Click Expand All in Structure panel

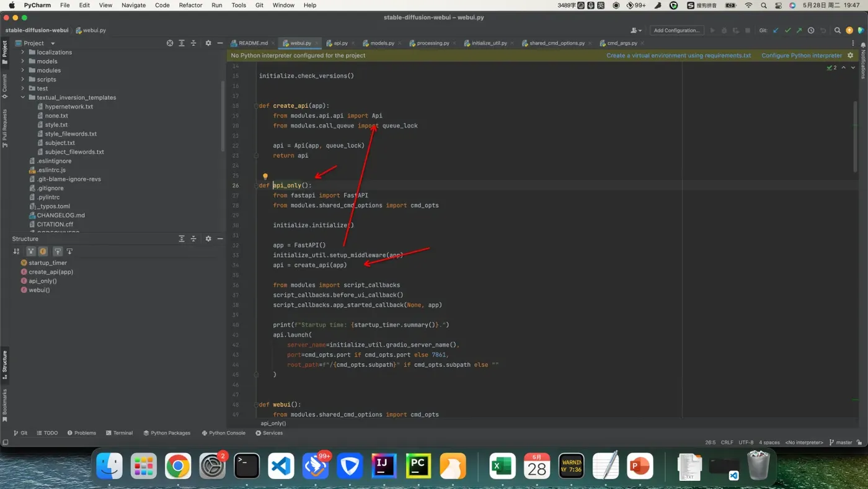pyautogui.click(x=182, y=238)
